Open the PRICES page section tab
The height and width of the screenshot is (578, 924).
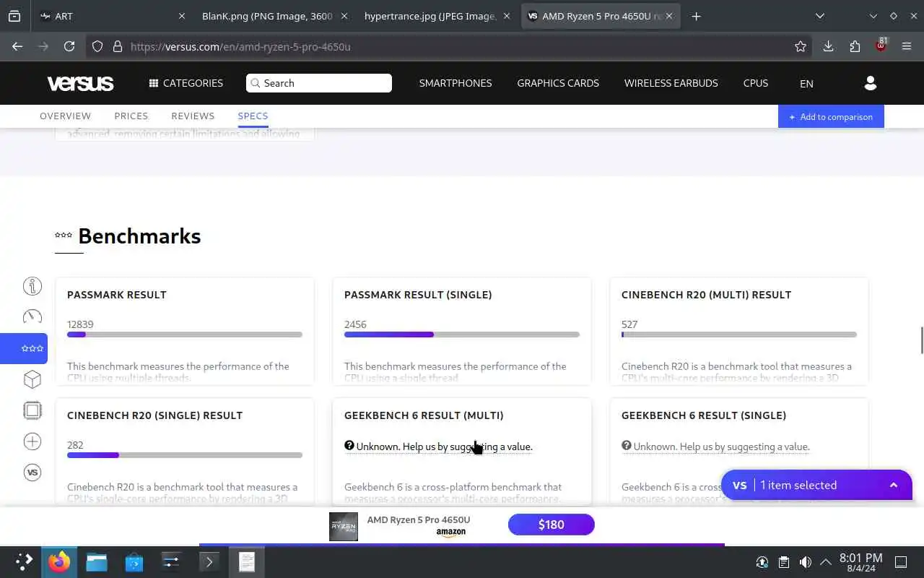coord(131,116)
